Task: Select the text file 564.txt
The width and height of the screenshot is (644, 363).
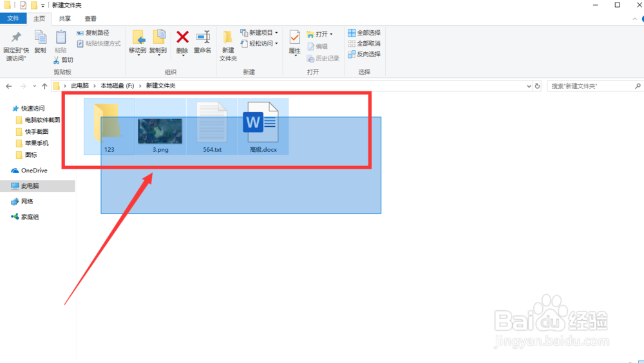Action: 212,127
